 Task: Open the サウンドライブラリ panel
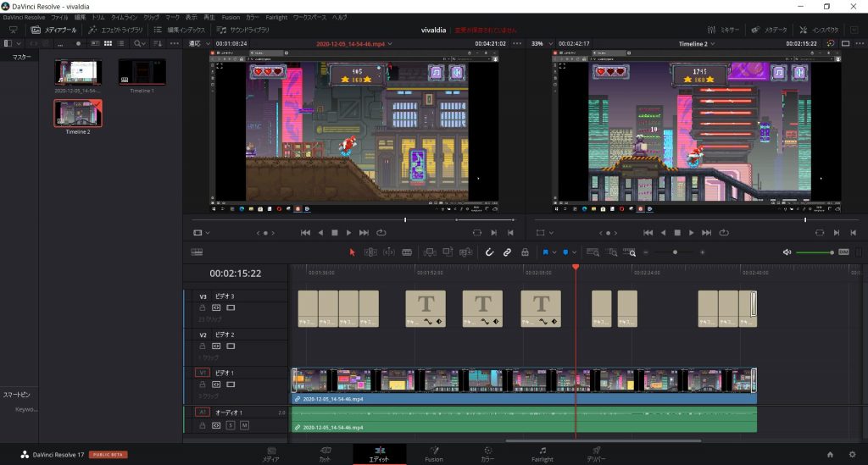(243, 30)
